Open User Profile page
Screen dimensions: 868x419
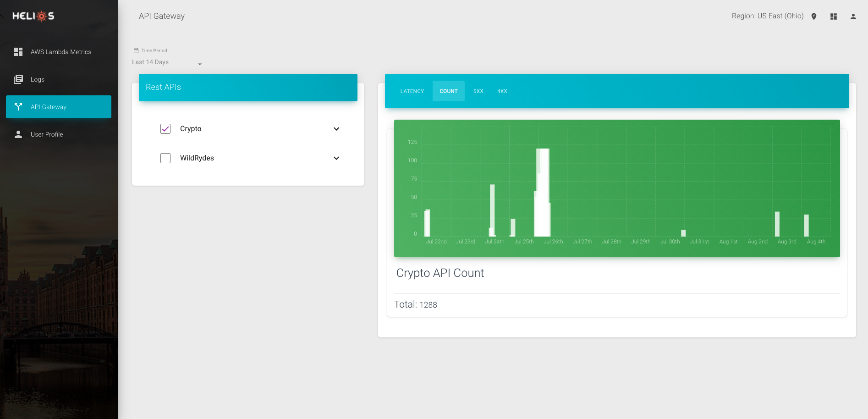click(x=59, y=134)
